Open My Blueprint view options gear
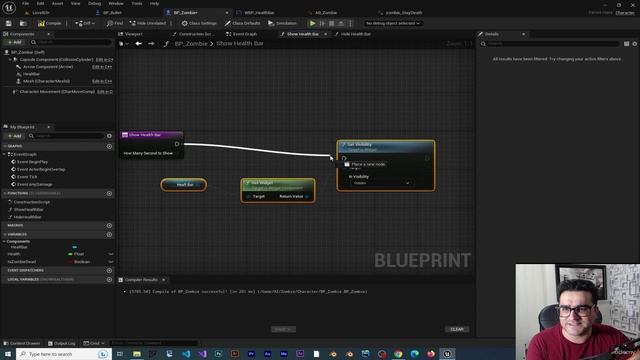 (109, 136)
